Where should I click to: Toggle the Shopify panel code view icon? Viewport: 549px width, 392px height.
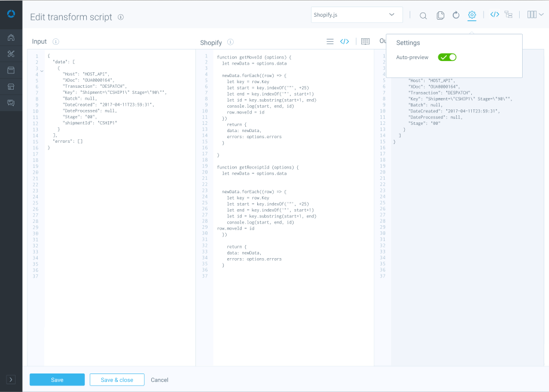[344, 42]
